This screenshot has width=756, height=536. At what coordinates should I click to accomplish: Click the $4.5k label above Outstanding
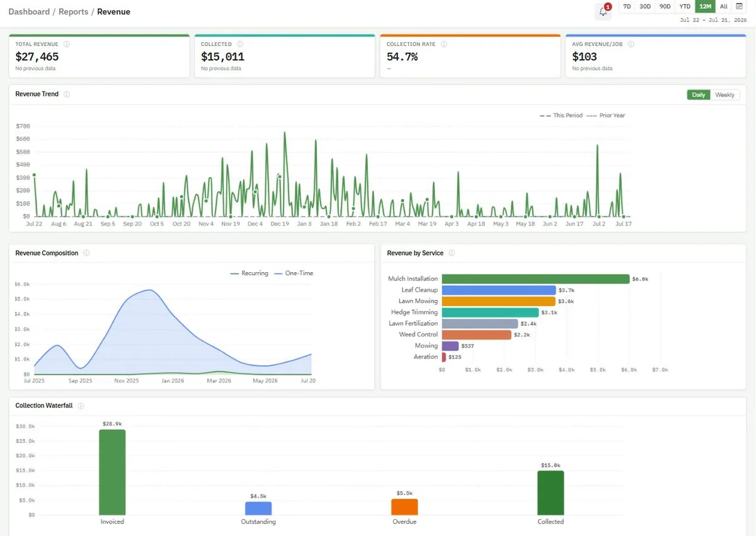258,496
